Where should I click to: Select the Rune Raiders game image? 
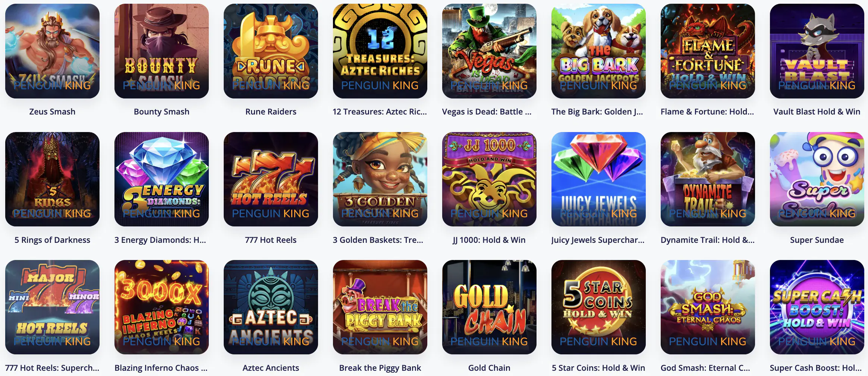[x=271, y=51]
